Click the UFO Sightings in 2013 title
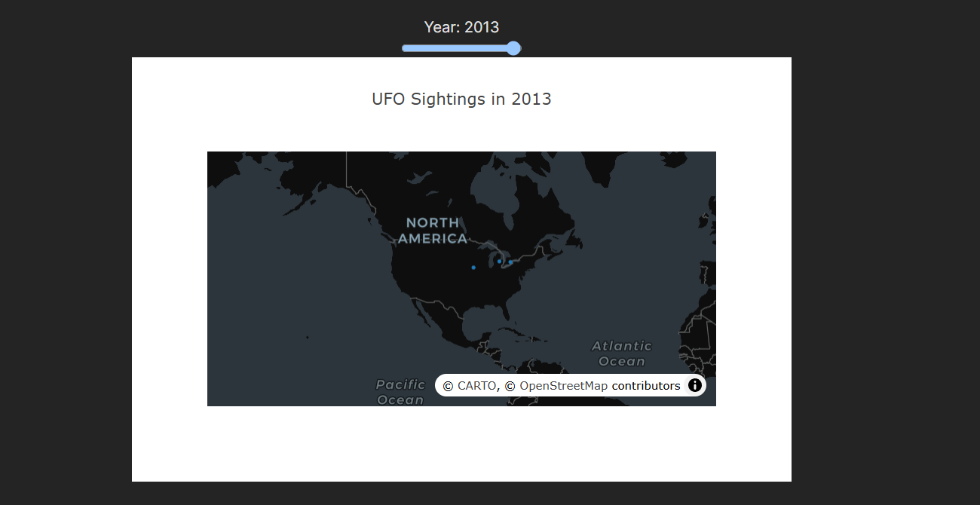 (461, 99)
